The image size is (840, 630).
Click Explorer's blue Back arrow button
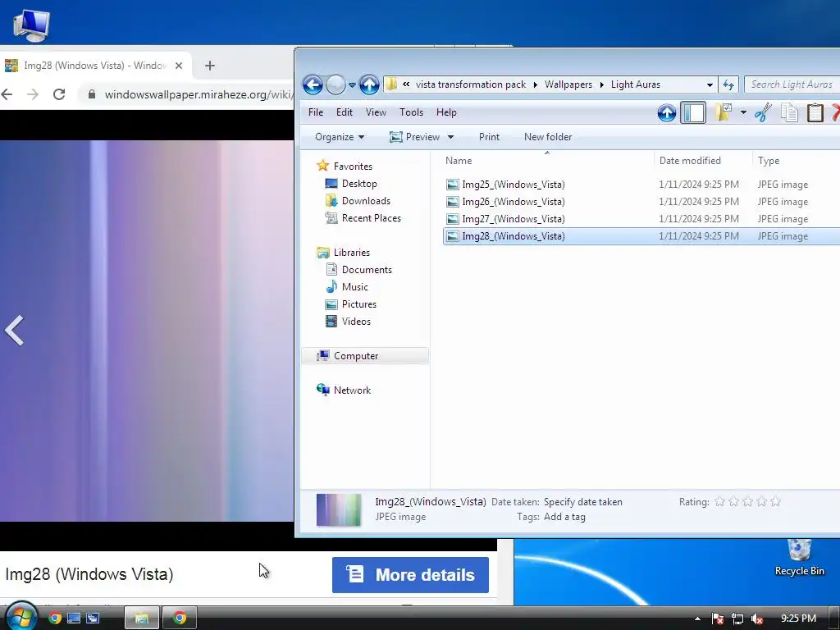tap(313, 84)
